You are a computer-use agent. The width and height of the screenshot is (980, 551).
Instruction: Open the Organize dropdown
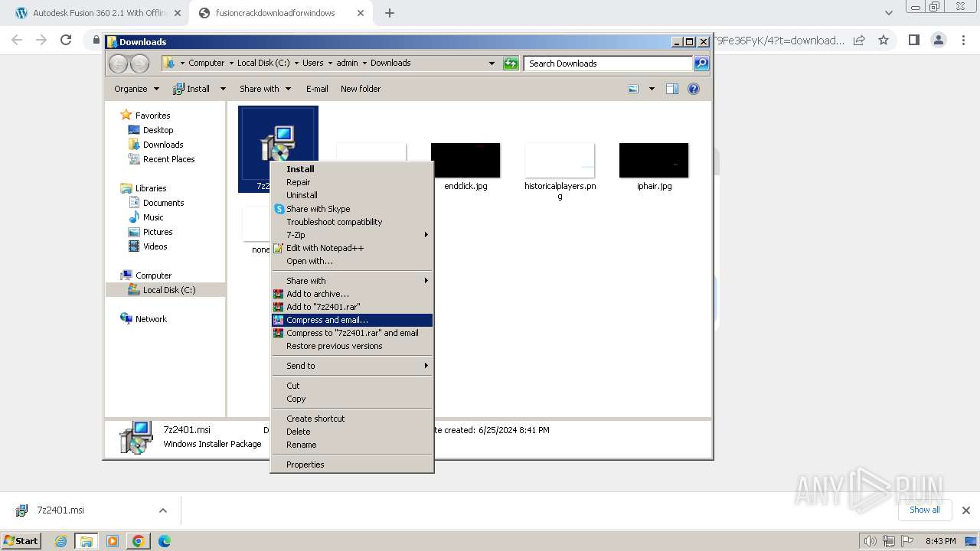click(136, 89)
